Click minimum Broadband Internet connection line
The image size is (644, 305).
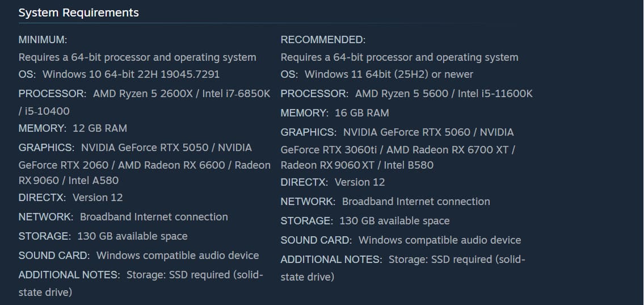[x=123, y=217]
